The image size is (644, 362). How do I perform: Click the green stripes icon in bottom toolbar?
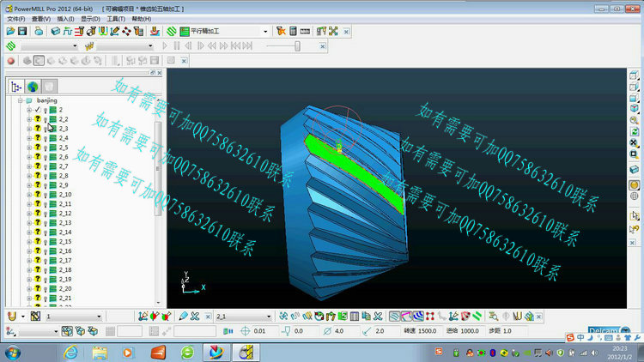[x=477, y=316]
